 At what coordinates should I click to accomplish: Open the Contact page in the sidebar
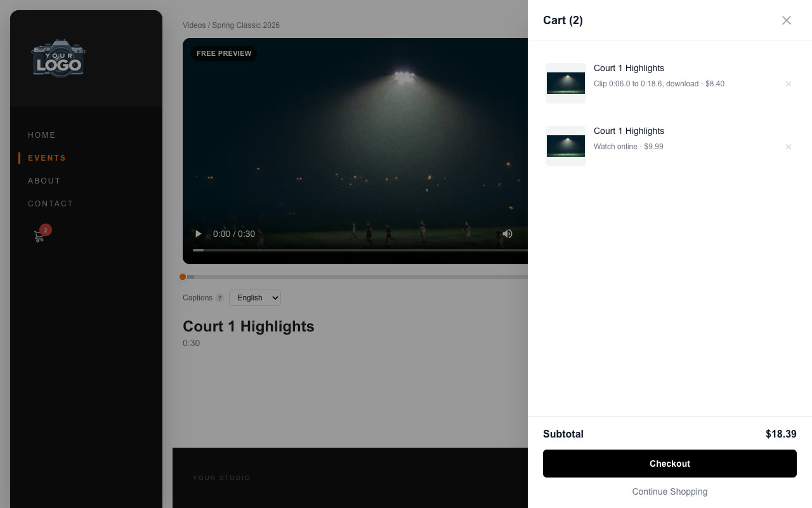pos(51,204)
